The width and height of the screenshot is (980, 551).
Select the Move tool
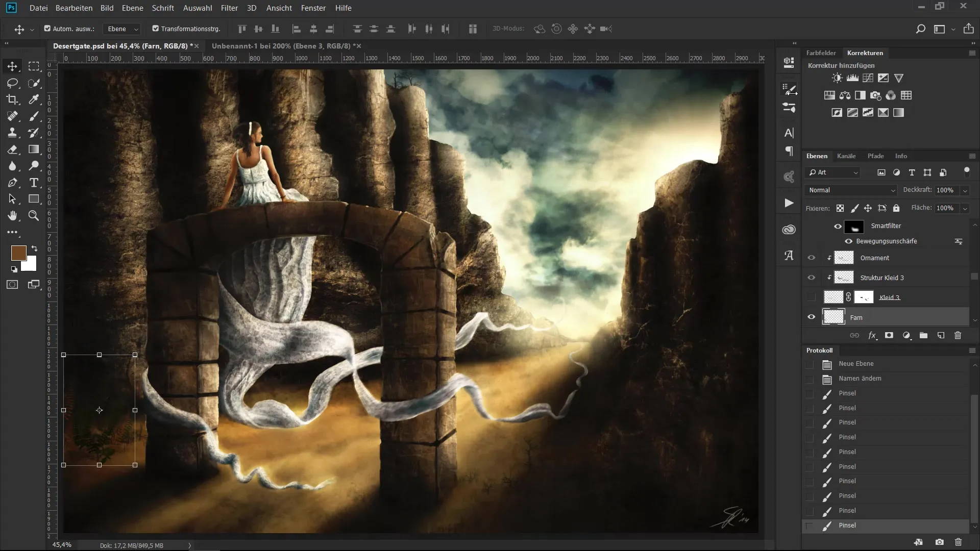pyautogui.click(x=12, y=66)
